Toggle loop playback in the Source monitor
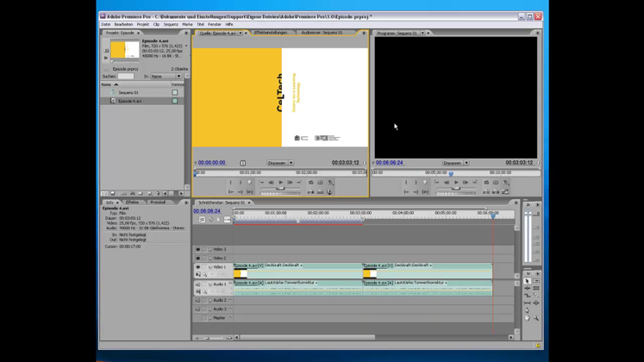 tap(311, 183)
